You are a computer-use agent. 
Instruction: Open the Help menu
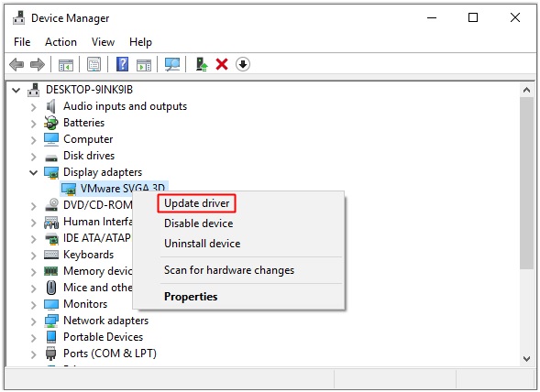140,42
